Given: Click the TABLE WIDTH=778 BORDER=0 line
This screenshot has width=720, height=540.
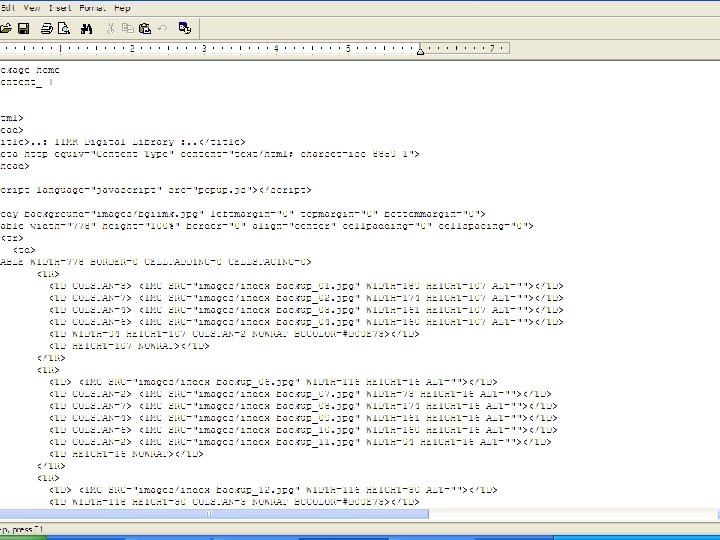Looking at the screenshot, I should point(156,262).
